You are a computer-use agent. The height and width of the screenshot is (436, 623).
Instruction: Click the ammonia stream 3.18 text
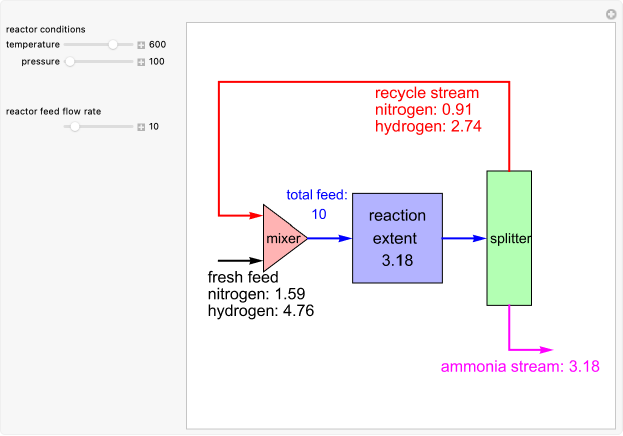(520, 367)
